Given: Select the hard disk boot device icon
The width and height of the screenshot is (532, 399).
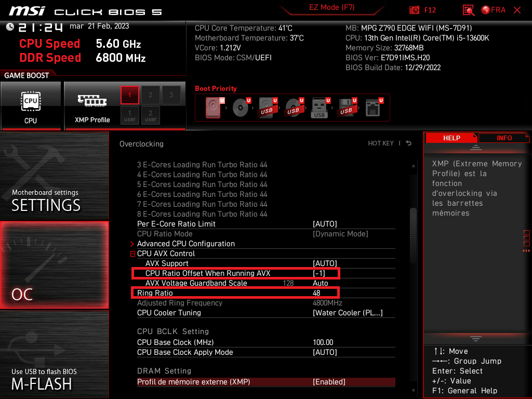Looking at the screenshot, I should point(214,108).
